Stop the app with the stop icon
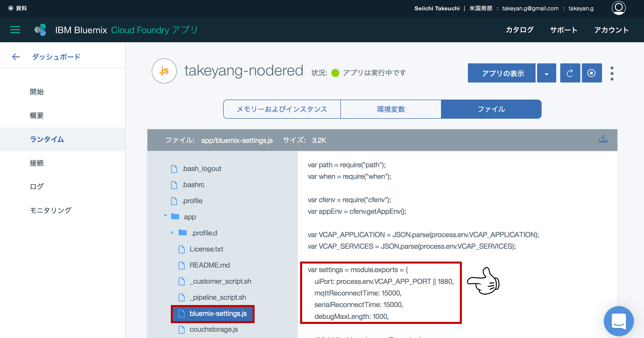The height and width of the screenshot is (338, 644). 592,73
